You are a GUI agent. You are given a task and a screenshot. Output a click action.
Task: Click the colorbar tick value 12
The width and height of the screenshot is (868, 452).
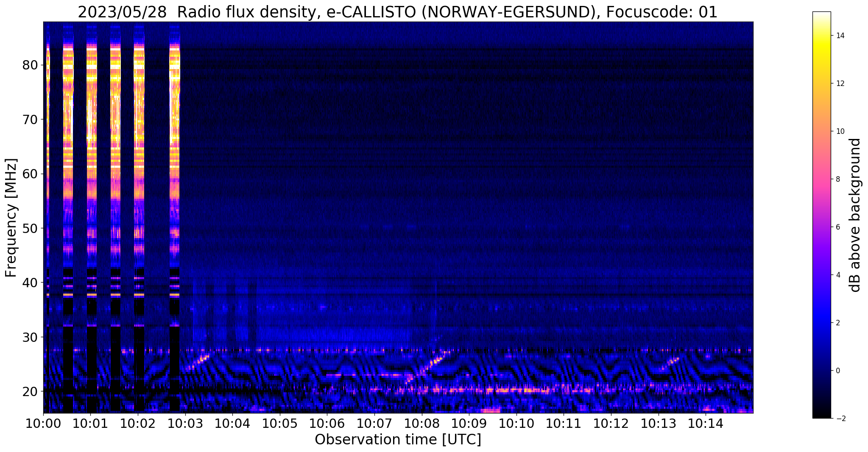point(840,83)
